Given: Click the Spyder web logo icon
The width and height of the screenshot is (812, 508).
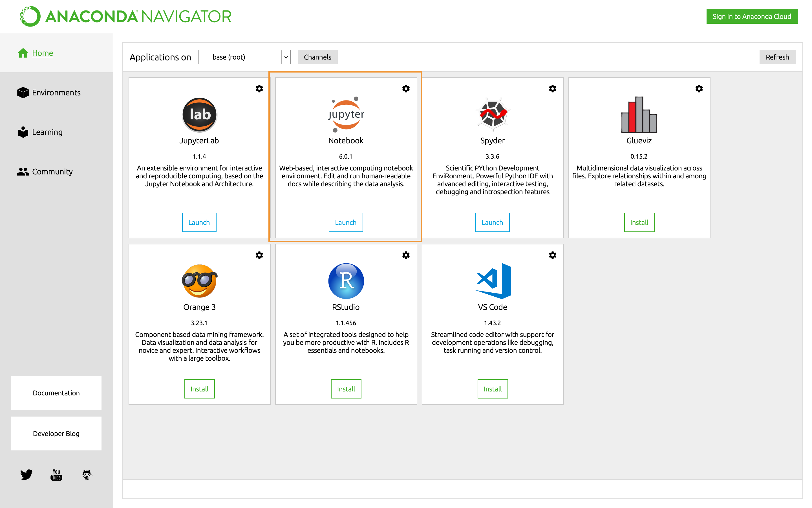Looking at the screenshot, I should coord(493,115).
